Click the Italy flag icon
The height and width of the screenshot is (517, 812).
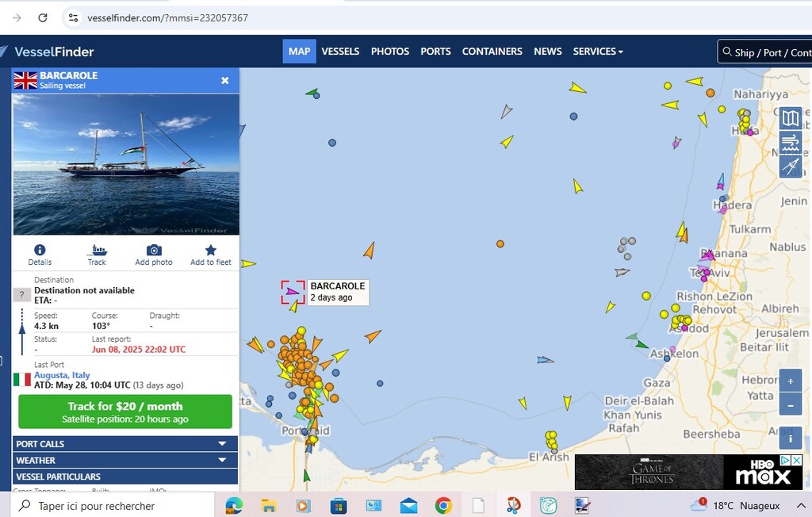pos(21,380)
